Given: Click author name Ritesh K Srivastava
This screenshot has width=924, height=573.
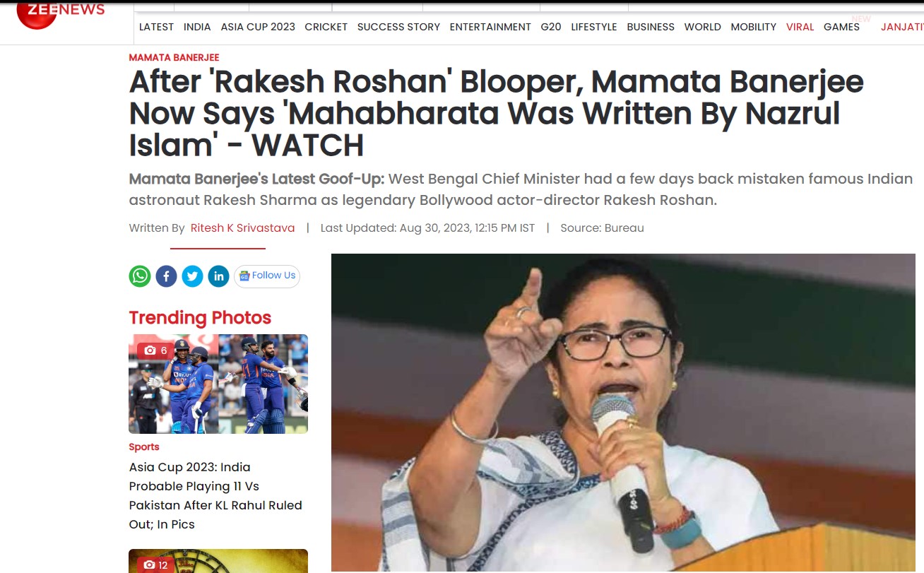Looking at the screenshot, I should coord(242,228).
